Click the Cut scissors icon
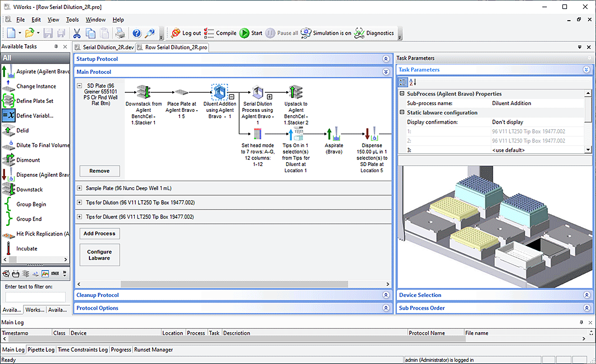The height and width of the screenshot is (364, 596). pyautogui.click(x=77, y=33)
